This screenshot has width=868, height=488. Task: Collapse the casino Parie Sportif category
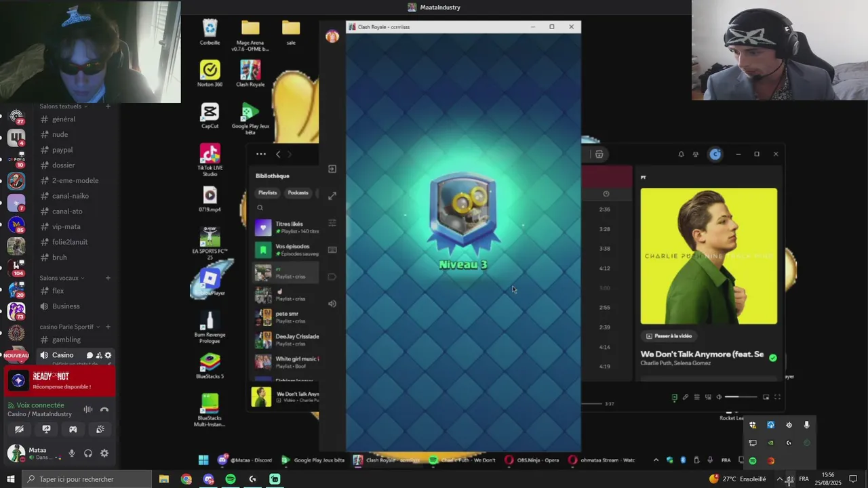pos(70,327)
